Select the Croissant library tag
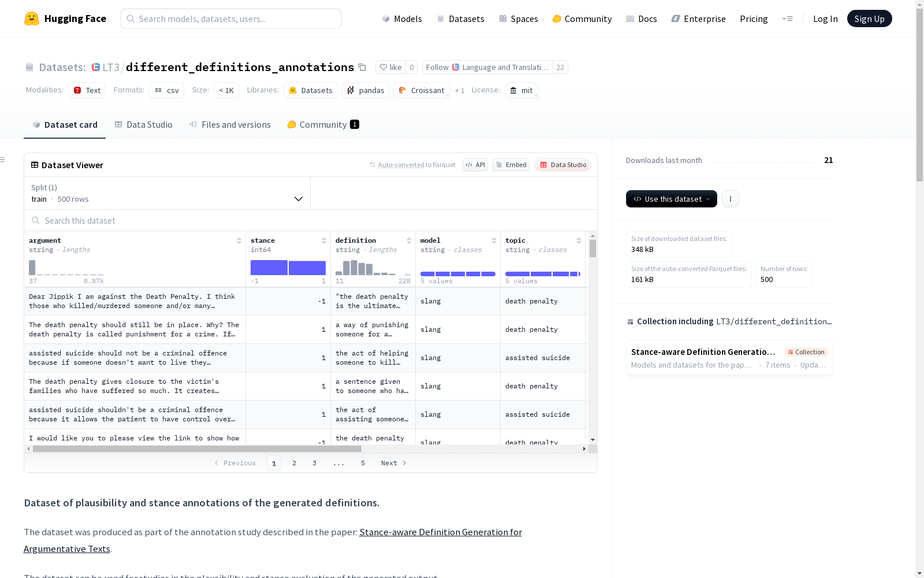Viewport: 924px width, 578px height. (422, 90)
